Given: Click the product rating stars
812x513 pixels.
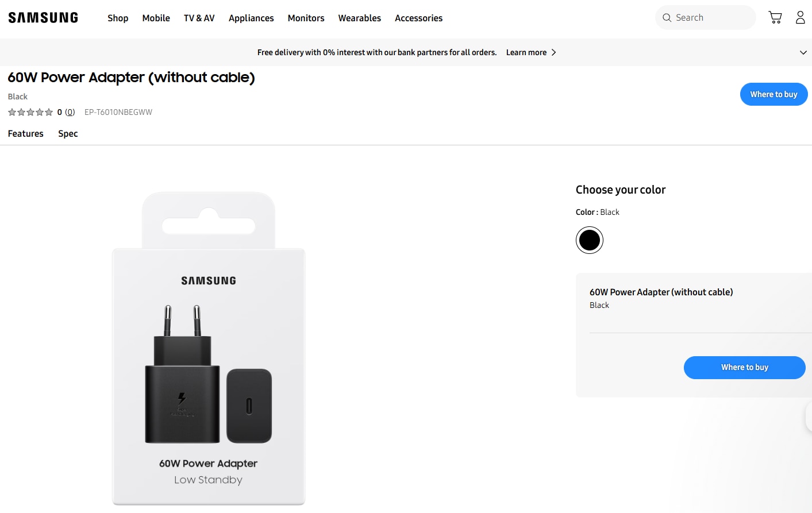Looking at the screenshot, I should point(30,112).
